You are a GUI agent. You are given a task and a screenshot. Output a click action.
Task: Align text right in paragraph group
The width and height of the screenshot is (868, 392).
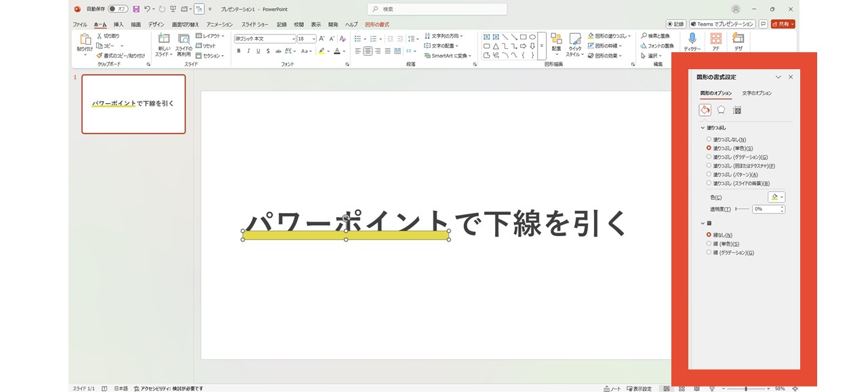378,51
